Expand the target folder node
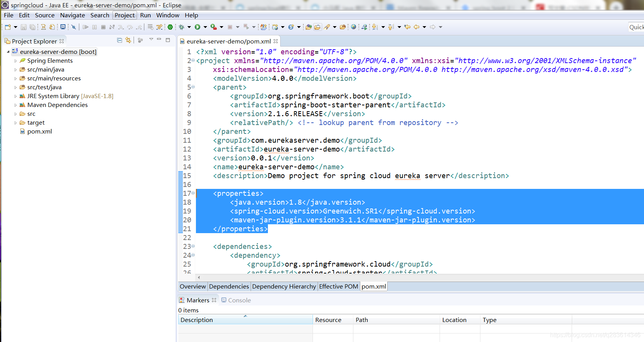 (x=15, y=123)
